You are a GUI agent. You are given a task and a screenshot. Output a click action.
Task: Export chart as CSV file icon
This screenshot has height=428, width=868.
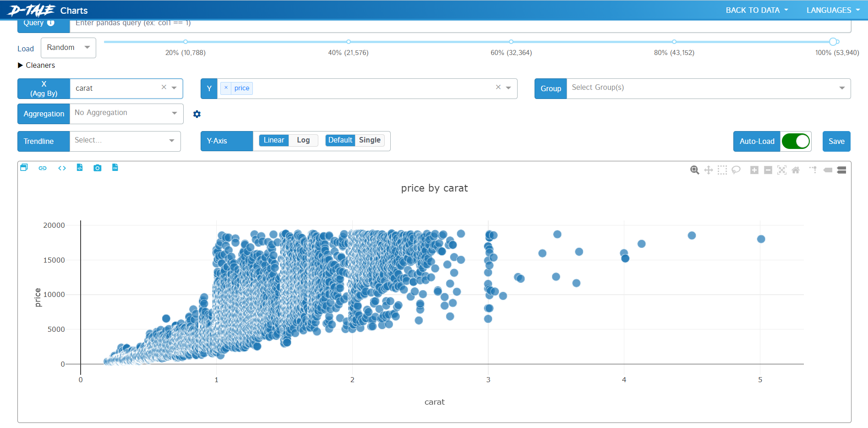pyautogui.click(x=115, y=168)
